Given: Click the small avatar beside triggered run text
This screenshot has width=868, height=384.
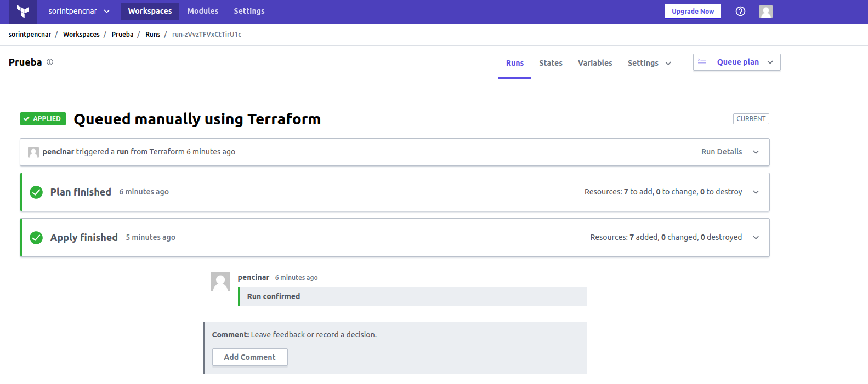Looking at the screenshot, I should 33,152.
